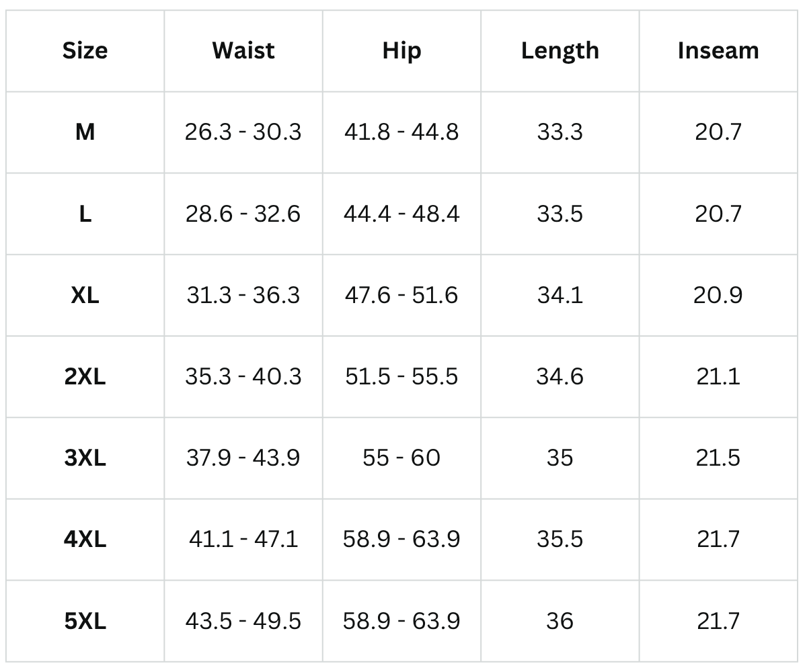The width and height of the screenshot is (807, 672).
Task: Select the 4XL size row label
Action: point(85,539)
